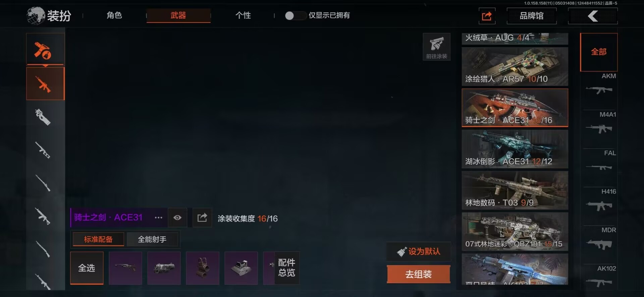Image resolution: width=644 pixels, height=297 pixels.
Task: Choose the AKM weapon filter icon
Action: (600, 85)
